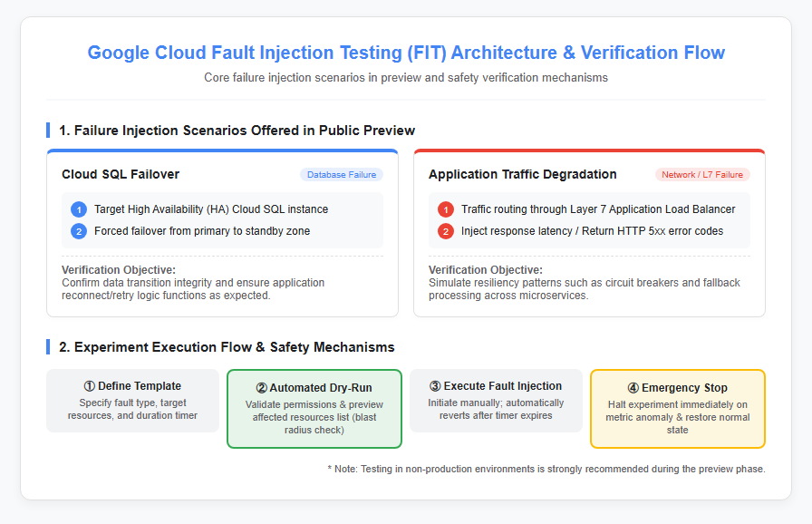Image resolution: width=812 pixels, height=524 pixels.
Task: Click the Google Cloud Fault Injection Testing title
Action: tap(406, 53)
